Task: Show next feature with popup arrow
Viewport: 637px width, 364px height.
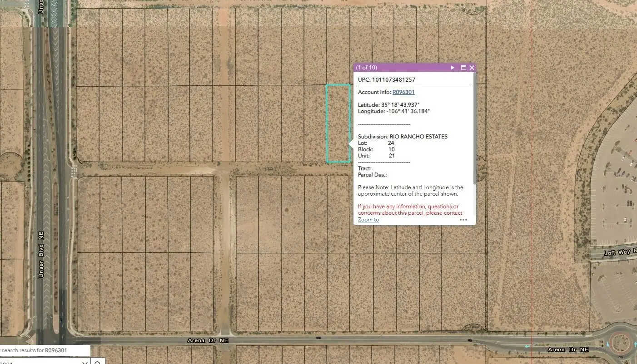Action: click(x=453, y=68)
